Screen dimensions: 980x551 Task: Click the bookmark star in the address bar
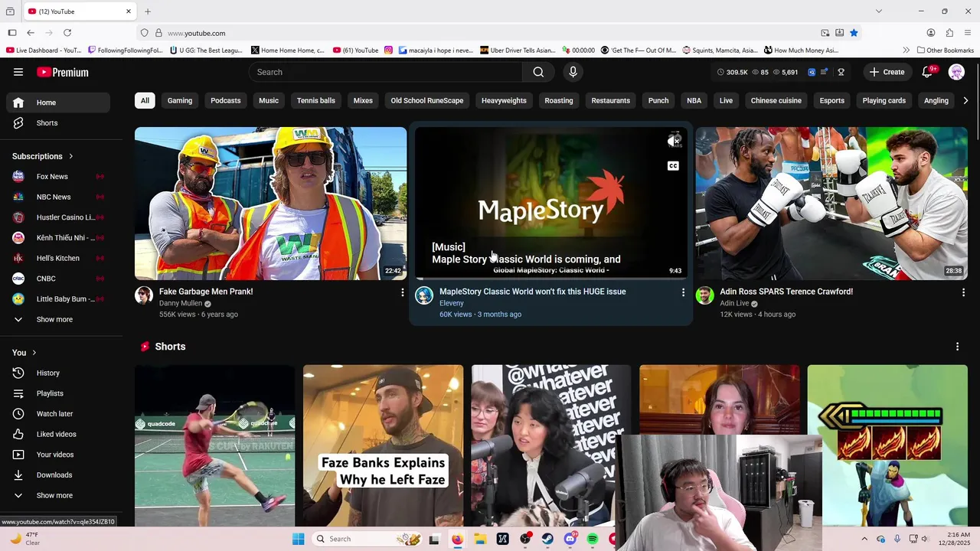click(854, 33)
